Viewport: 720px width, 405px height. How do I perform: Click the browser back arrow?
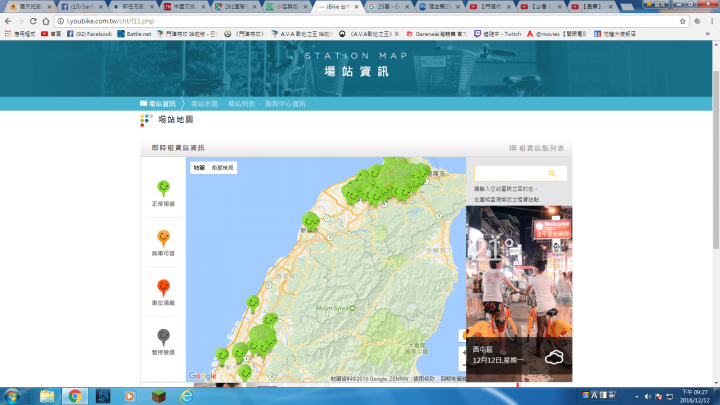pyautogui.click(x=8, y=21)
